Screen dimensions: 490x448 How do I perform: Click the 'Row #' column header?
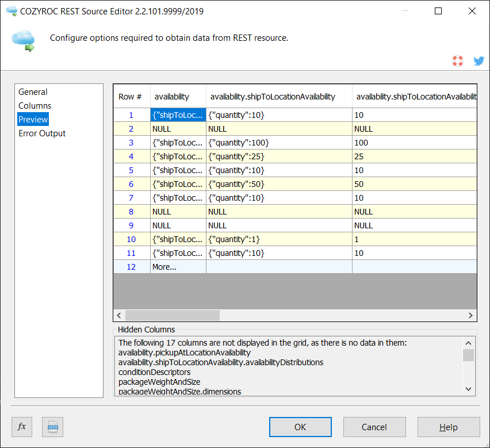(132, 97)
